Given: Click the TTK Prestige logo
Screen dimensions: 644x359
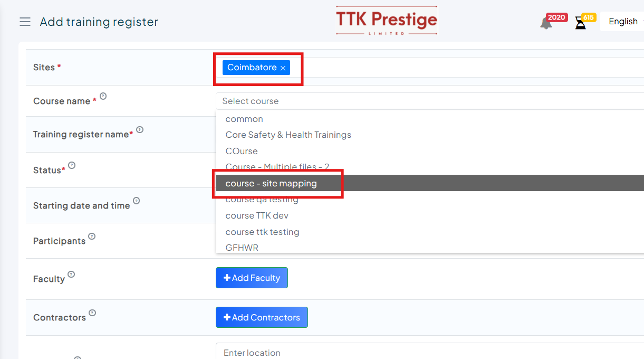Looking at the screenshot, I should (x=387, y=21).
